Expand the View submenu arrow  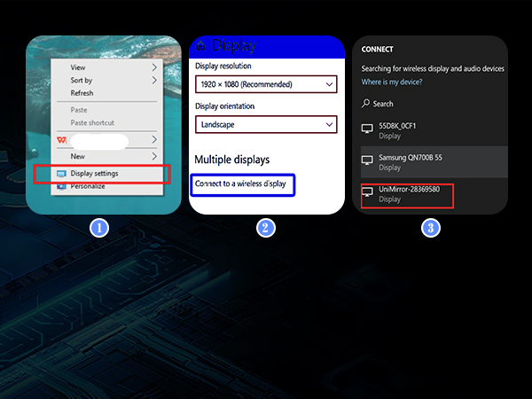pos(154,66)
